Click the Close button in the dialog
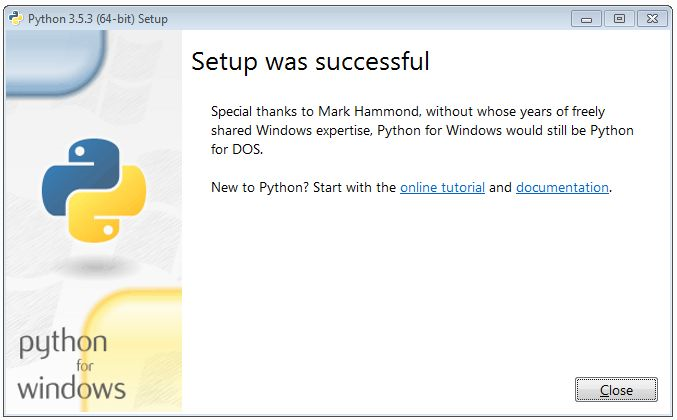The height and width of the screenshot is (420, 677). click(x=616, y=390)
